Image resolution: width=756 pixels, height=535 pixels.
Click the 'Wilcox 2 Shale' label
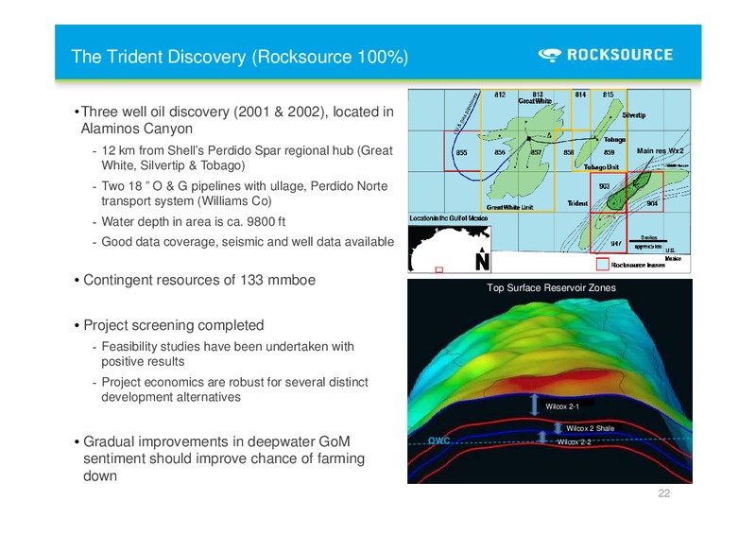tap(590, 428)
